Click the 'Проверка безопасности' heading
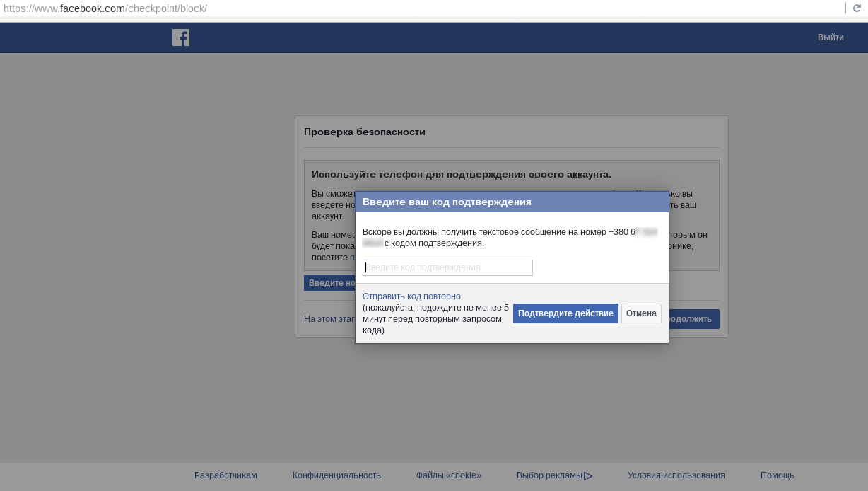This screenshot has height=491, width=868. click(364, 132)
